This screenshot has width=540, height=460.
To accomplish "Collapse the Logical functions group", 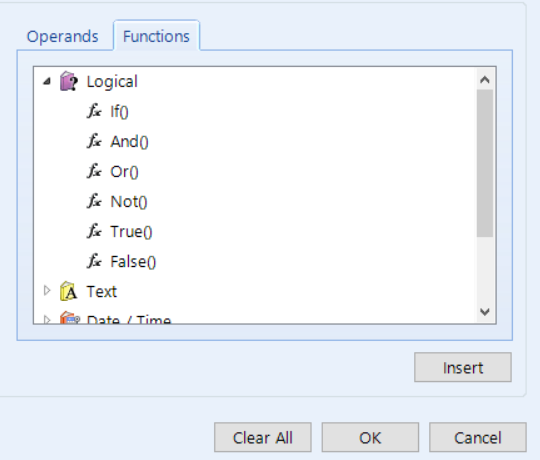I will click(x=47, y=81).
